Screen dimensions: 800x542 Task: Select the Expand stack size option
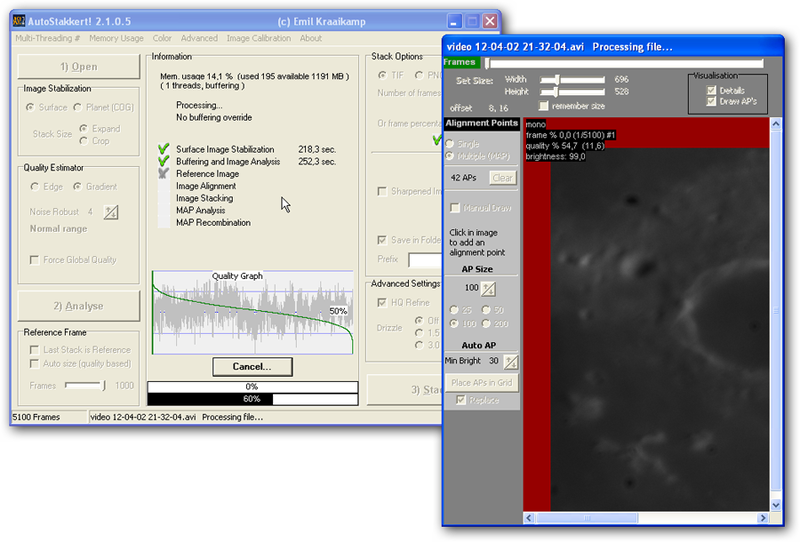pyautogui.click(x=84, y=128)
